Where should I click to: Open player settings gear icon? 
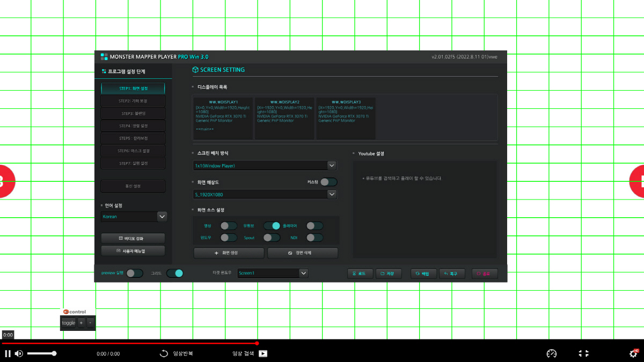coord(633,353)
